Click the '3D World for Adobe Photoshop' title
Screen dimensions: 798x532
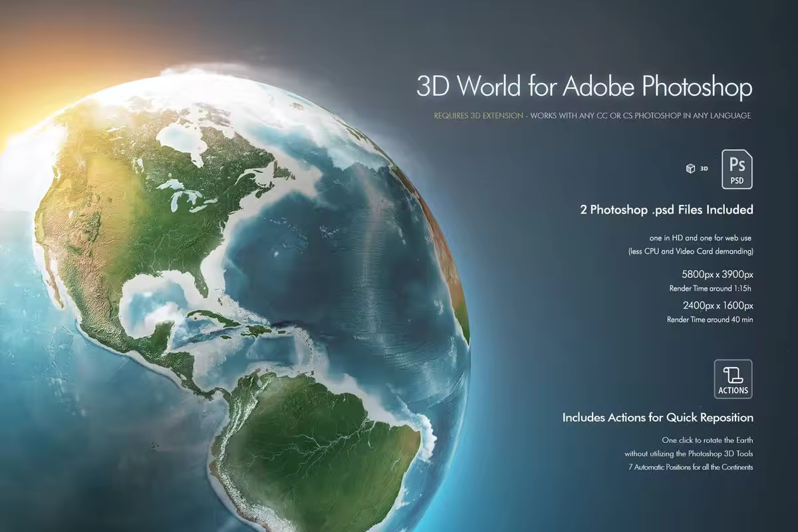point(585,86)
